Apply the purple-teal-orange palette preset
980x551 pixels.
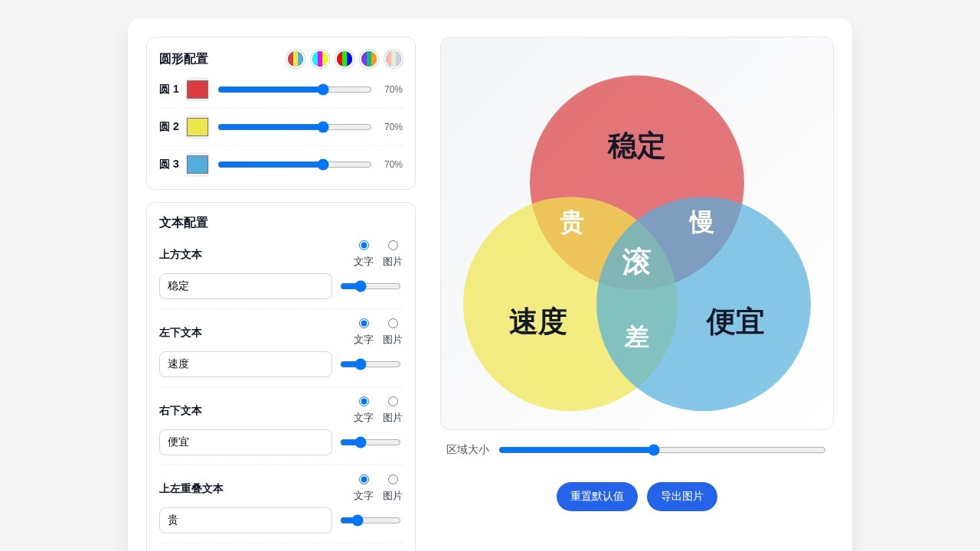point(368,59)
